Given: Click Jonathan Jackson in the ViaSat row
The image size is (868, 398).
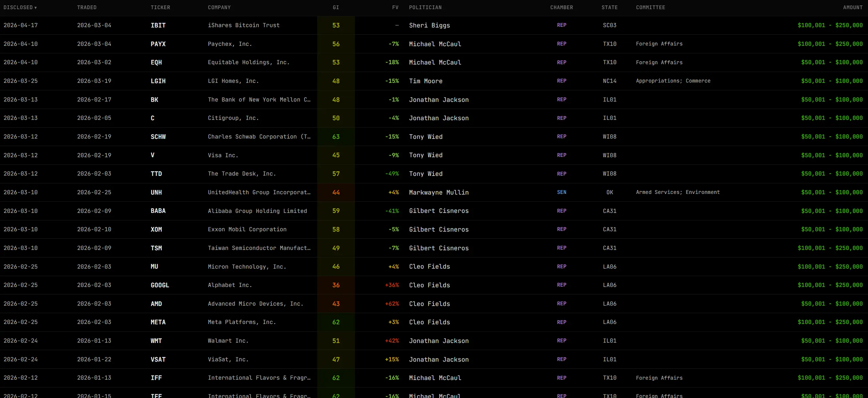Looking at the screenshot, I should click(x=439, y=360).
